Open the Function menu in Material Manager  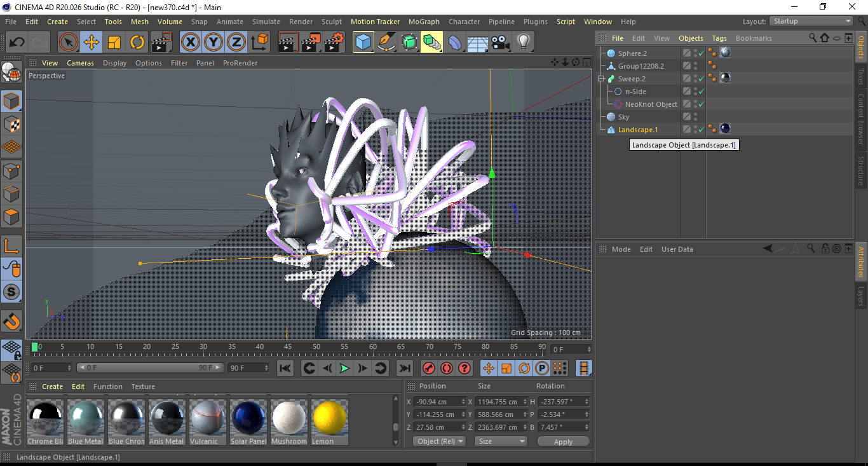coord(108,387)
